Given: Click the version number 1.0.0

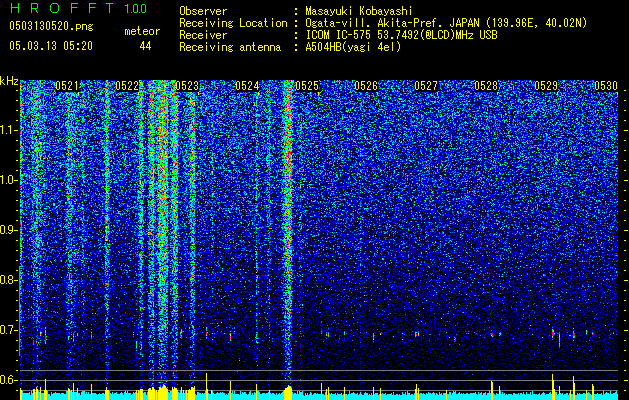Looking at the screenshot, I should [x=136, y=9].
